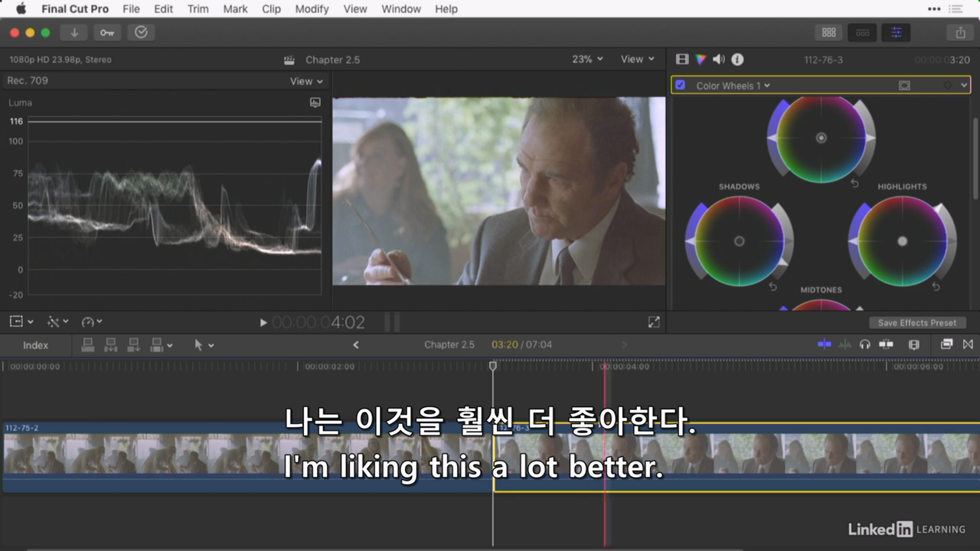Open the viewer 23% zoom dropdown
The width and height of the screenshot is (980, 551).
[x=587, y=59]
